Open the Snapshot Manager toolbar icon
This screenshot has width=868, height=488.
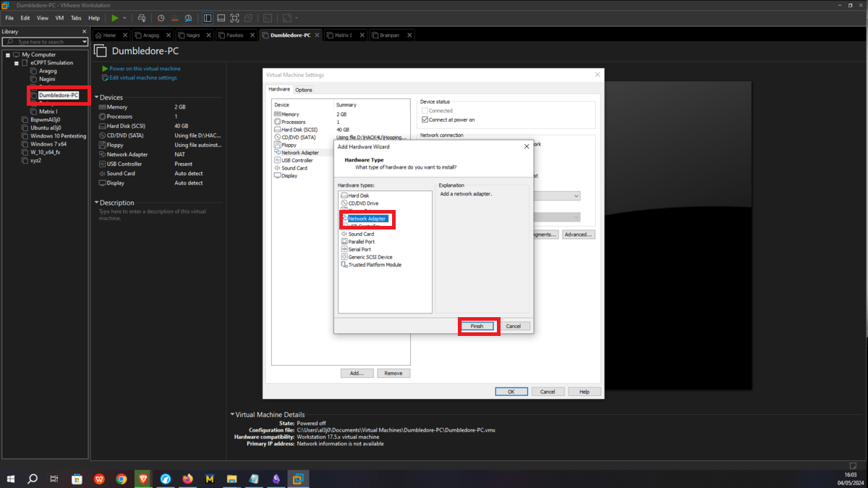tap(188, 18)
